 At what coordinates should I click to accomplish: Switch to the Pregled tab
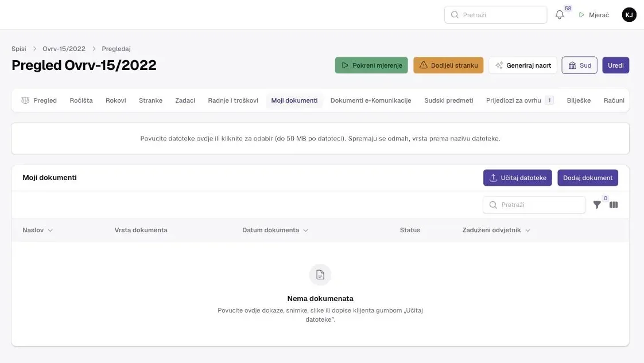[39, 100]
